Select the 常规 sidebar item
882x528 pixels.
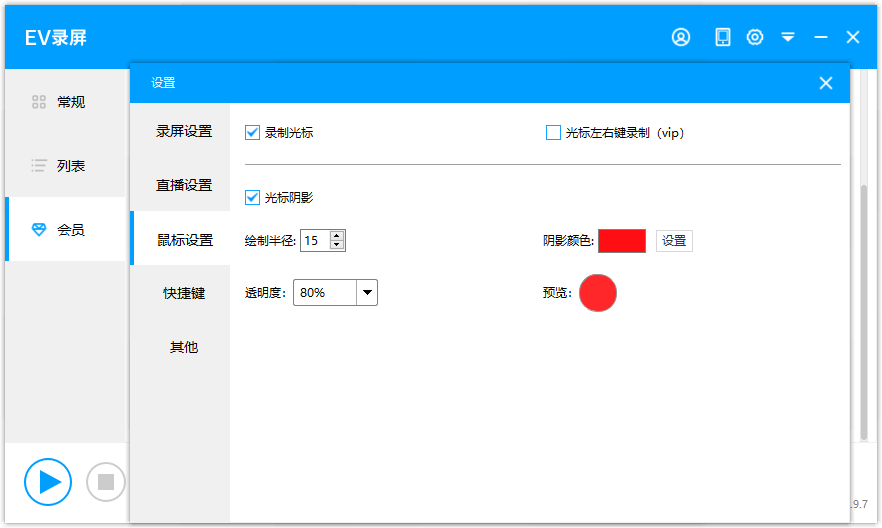pos(65,102)
